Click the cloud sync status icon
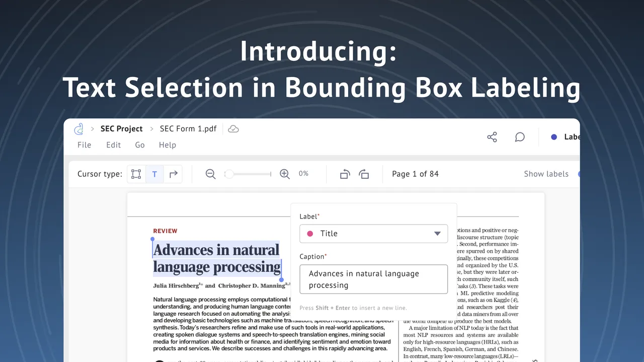The image size is (644, 362). (233, 129)
